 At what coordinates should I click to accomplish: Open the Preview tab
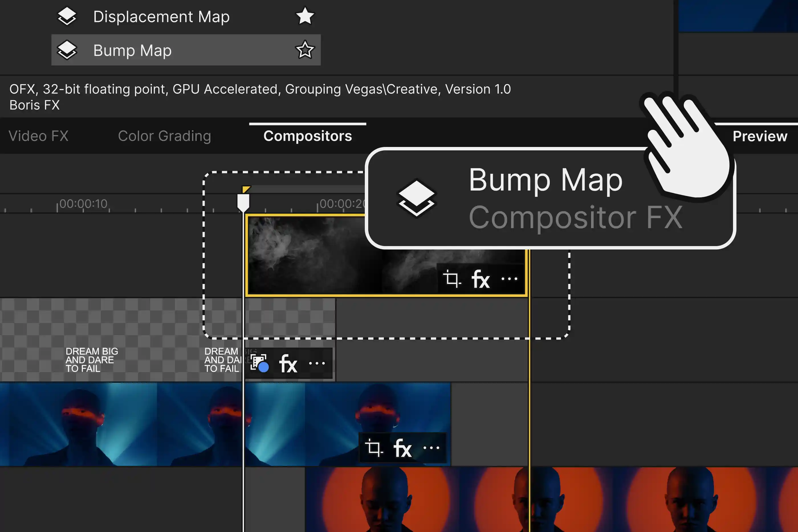760,136
